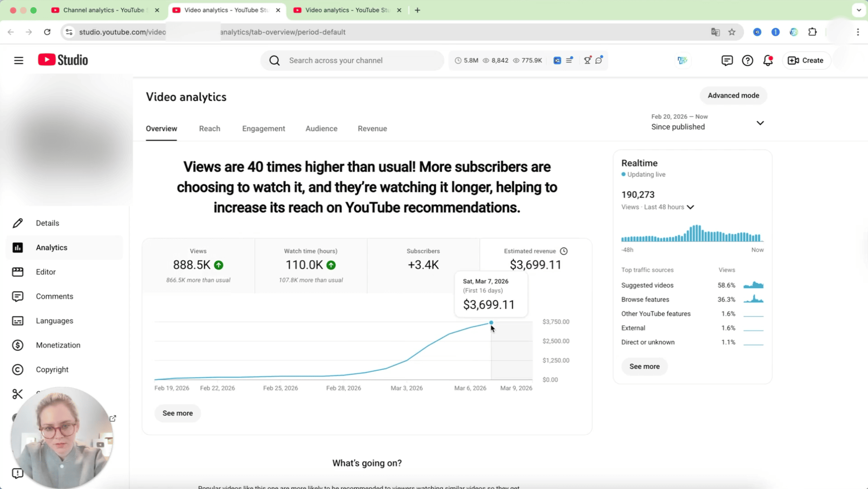
Task: Click the Details pencil icon in sidebar
Action: click(x=18, y=223)
